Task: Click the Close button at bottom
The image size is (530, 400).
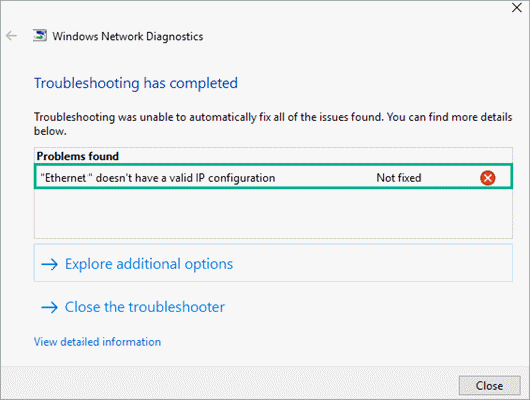Action: [x=489, y=385]
